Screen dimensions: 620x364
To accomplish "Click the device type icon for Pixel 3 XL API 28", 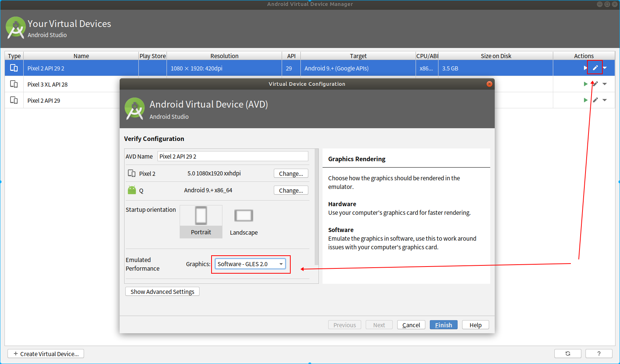I will tap(14, 84).
